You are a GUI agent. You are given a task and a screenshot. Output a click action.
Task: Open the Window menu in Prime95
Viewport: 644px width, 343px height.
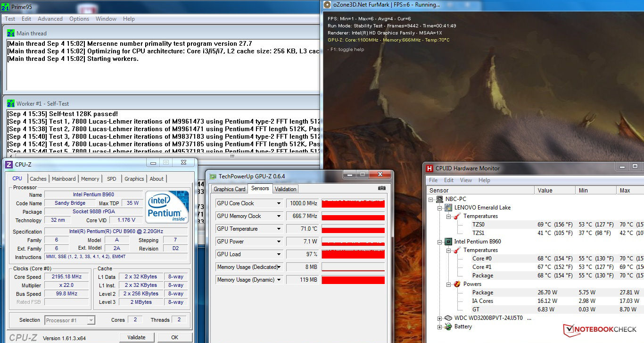coord(106,19)
